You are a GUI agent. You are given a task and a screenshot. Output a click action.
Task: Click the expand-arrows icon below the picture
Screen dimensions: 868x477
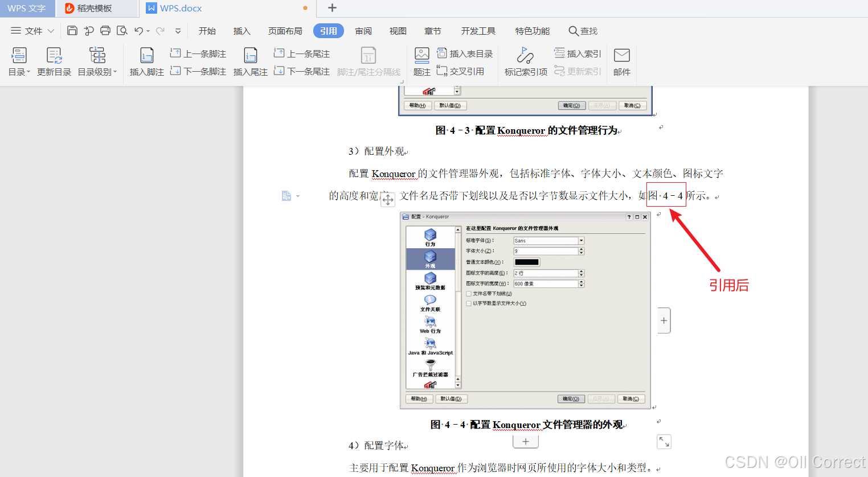point(664,441)
